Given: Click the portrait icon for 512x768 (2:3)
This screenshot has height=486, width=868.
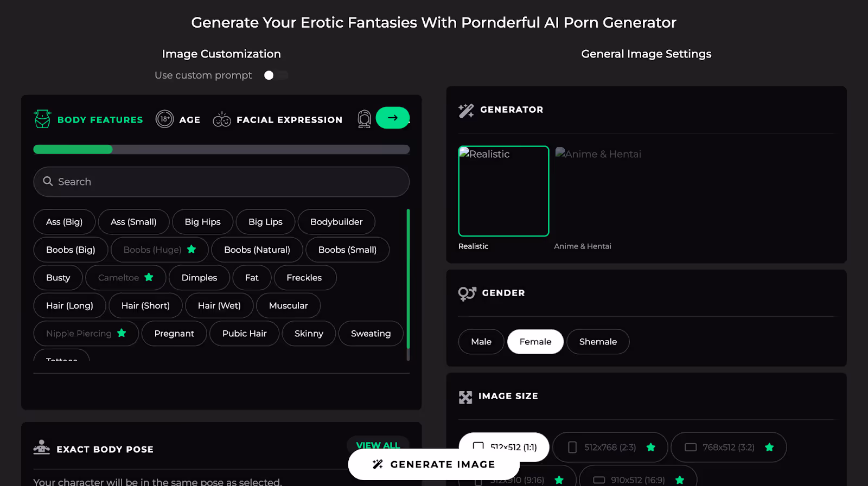Looking at the screenshot, I should [572, 447].
